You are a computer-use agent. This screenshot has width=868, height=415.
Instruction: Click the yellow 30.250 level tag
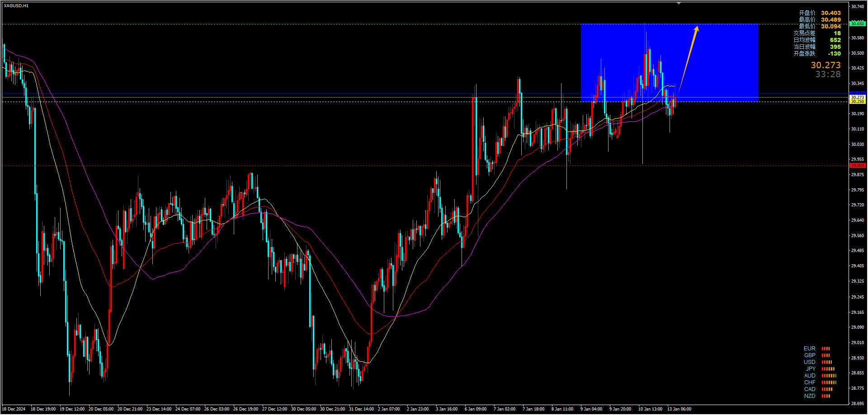(858, 102)
